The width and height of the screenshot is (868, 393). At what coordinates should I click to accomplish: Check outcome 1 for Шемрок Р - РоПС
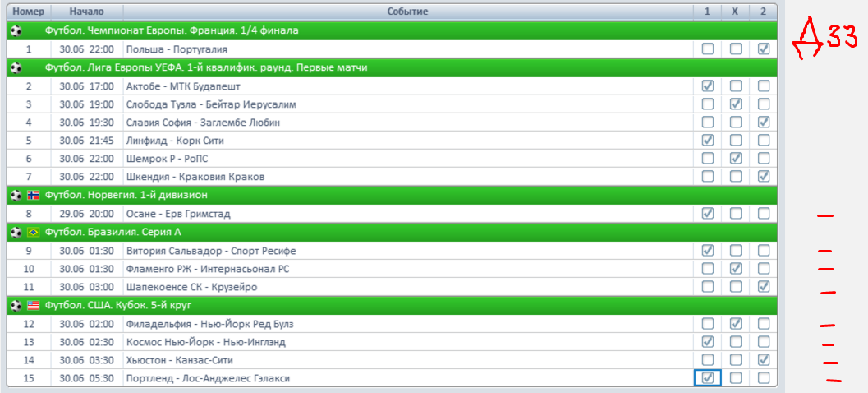tap(708, 159)
